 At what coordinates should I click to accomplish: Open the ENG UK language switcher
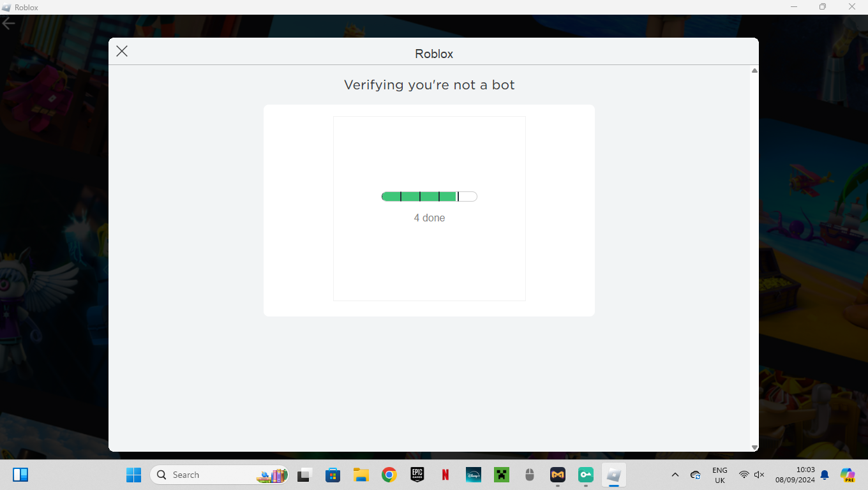click(x=720, y=475)
